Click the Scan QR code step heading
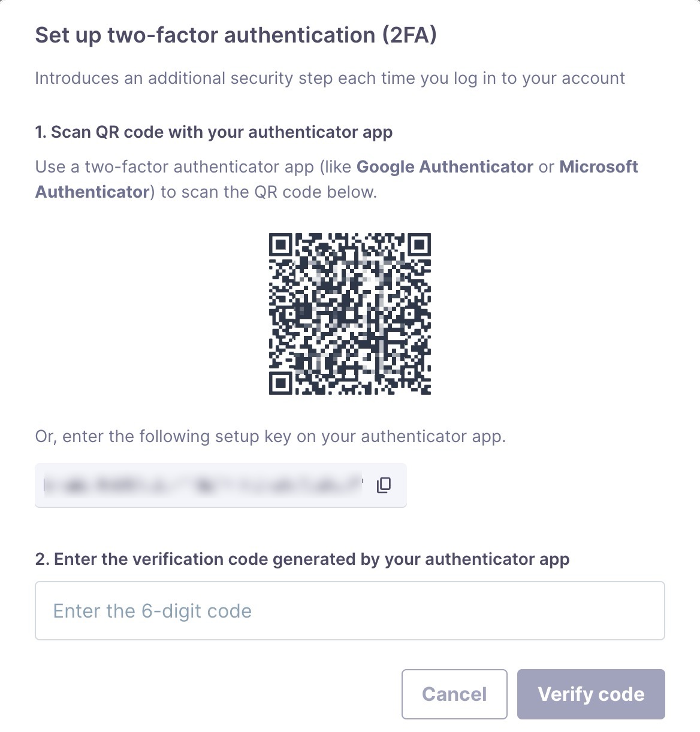Viewport: 700px width, 732px height. pos(214,132)
